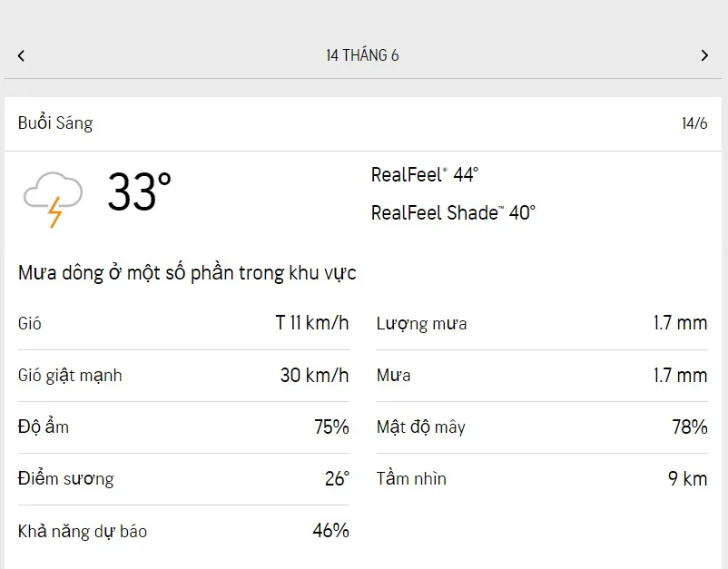Click the Mật độ mây row
This screenshot has width=728, height=569.
pyautogui.click(x=541, y=427)
